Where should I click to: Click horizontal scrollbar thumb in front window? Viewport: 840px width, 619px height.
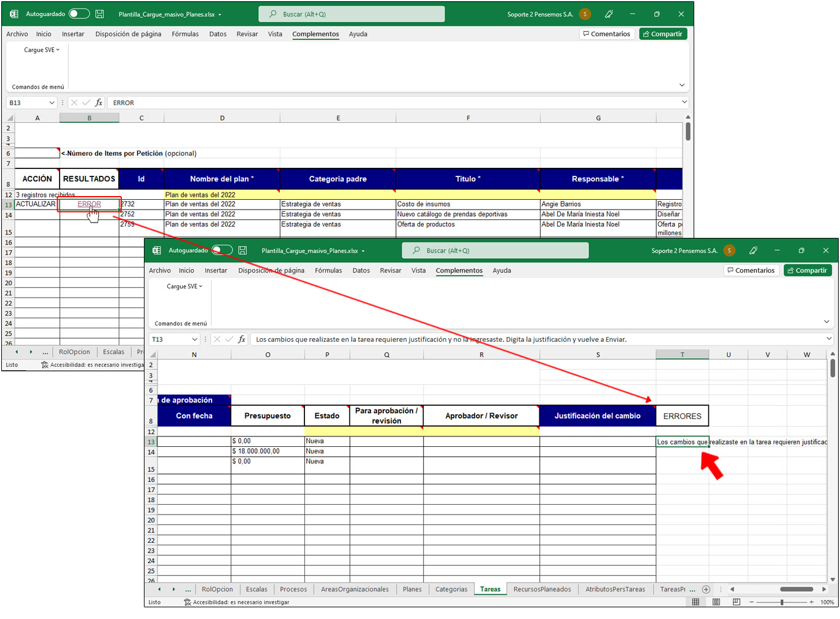tap(797, 589)
